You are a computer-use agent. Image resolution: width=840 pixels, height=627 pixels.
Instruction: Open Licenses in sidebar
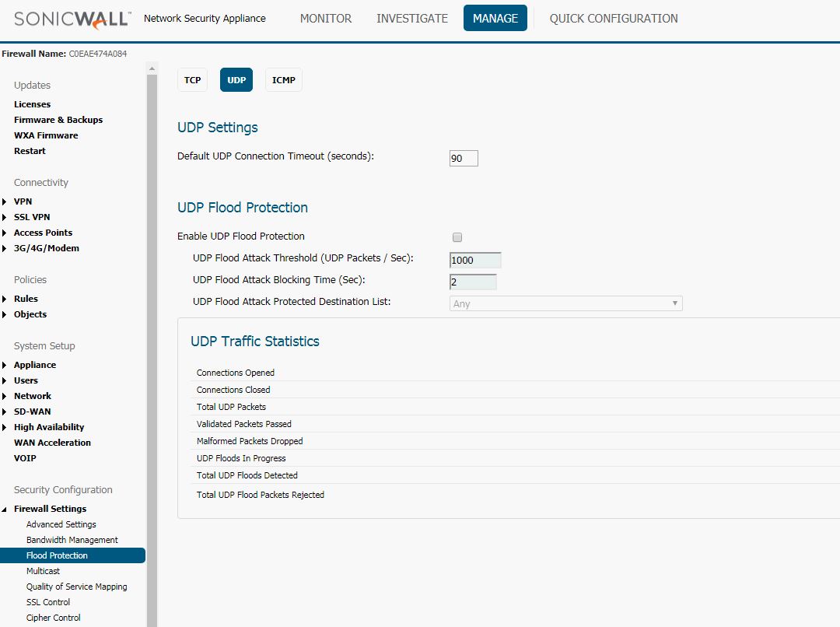32,104
